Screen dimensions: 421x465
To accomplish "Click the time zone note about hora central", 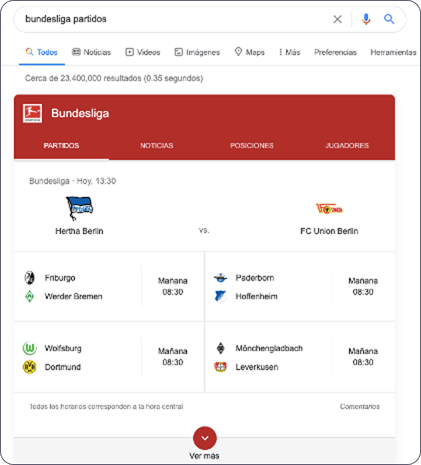I will tap(106, 406).
